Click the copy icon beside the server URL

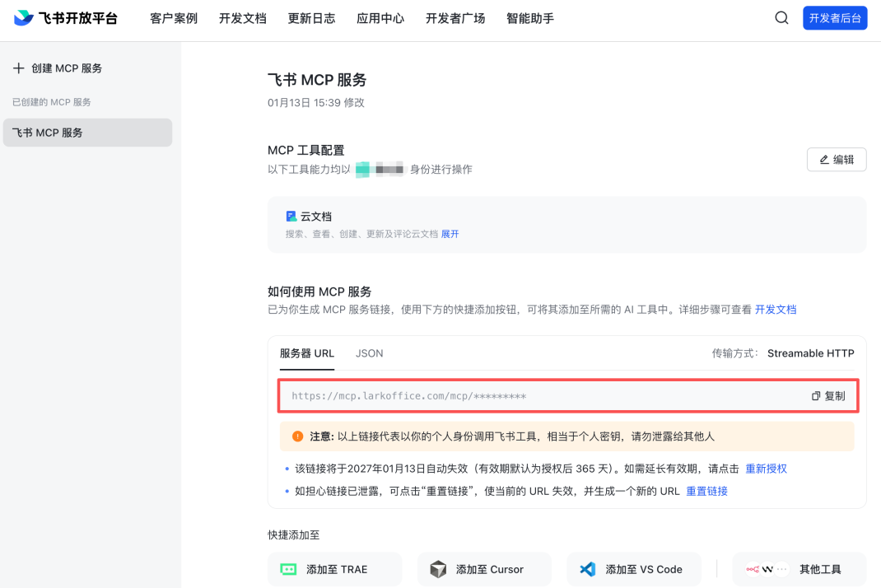pos(816,396)
